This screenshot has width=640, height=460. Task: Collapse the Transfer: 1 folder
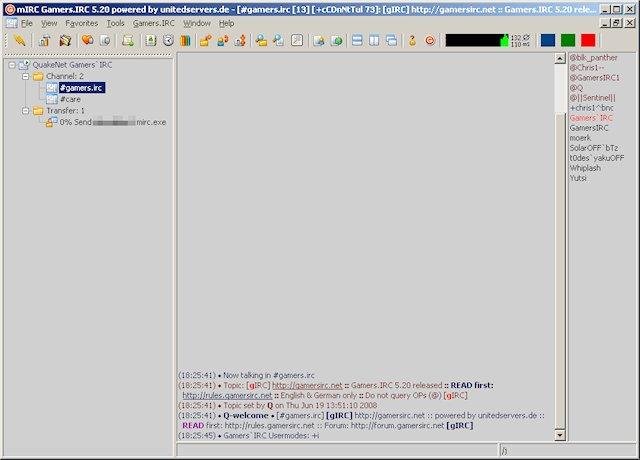(25, 111)
